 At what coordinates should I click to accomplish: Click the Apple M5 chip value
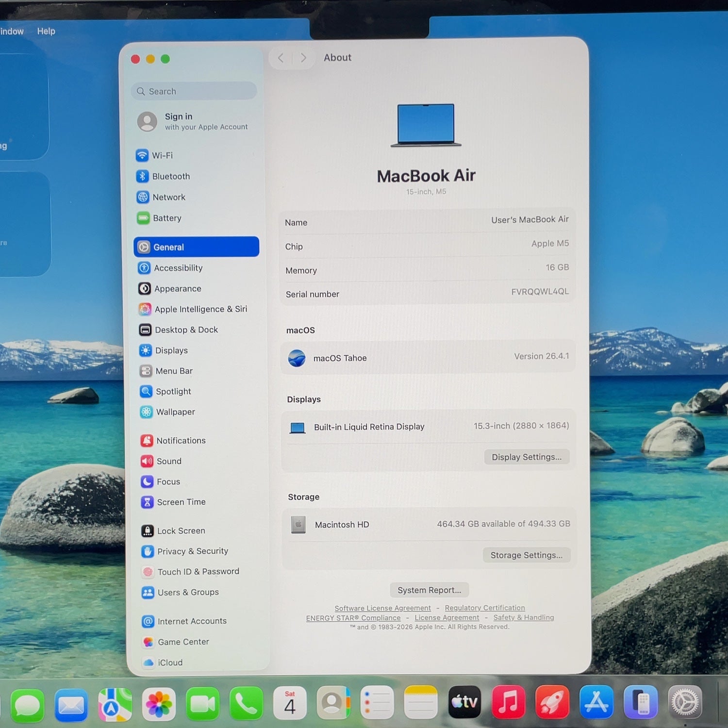click(x=550, y=243)
